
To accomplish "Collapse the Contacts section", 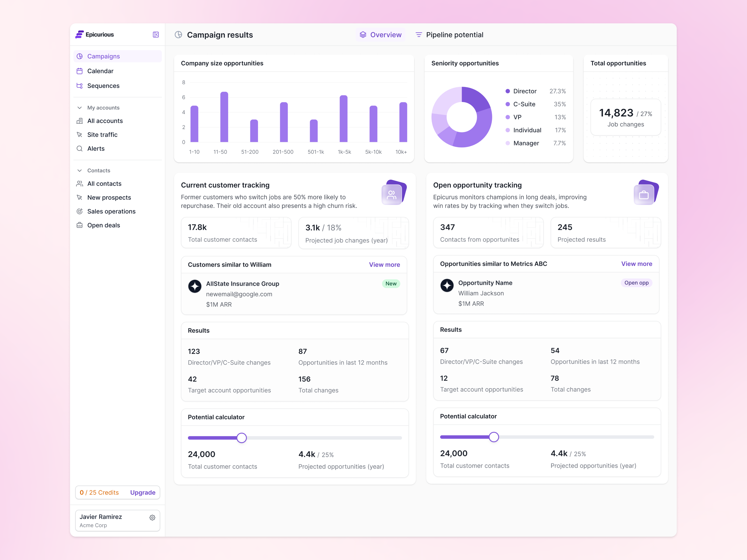I will [x=80, y=171].
